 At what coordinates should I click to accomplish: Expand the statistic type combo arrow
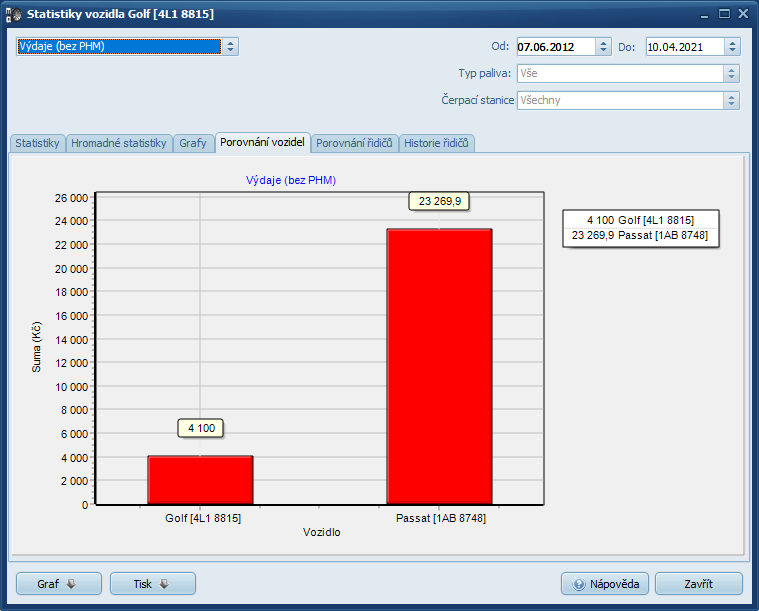point(230,46)
